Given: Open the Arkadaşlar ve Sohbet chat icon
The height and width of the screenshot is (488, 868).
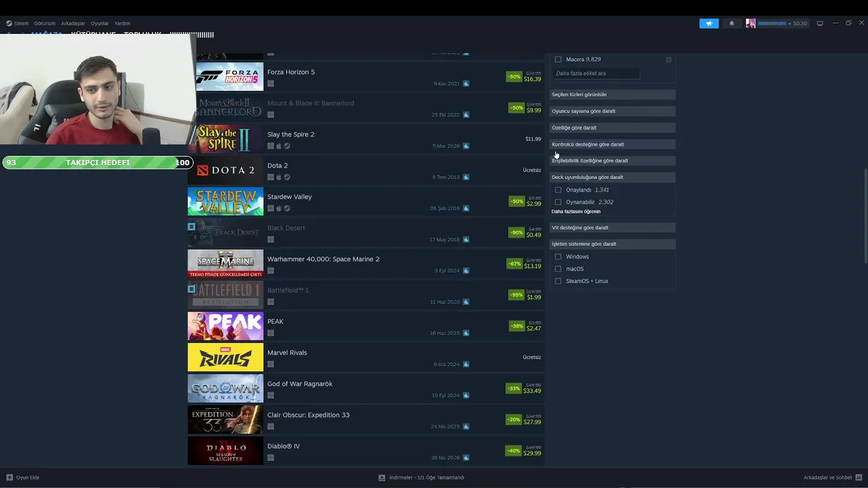Looking at the screenshot, I should [x=859, y=477].
